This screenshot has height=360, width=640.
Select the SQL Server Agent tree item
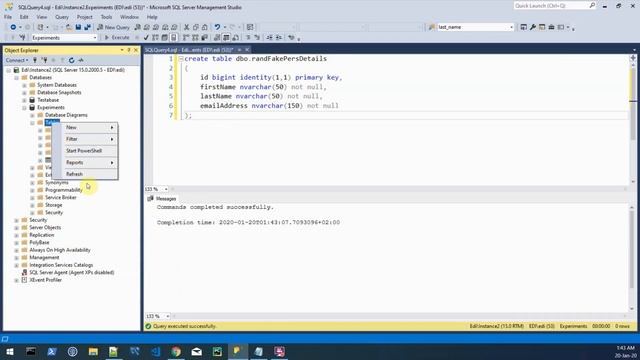[x=71, y=272]
